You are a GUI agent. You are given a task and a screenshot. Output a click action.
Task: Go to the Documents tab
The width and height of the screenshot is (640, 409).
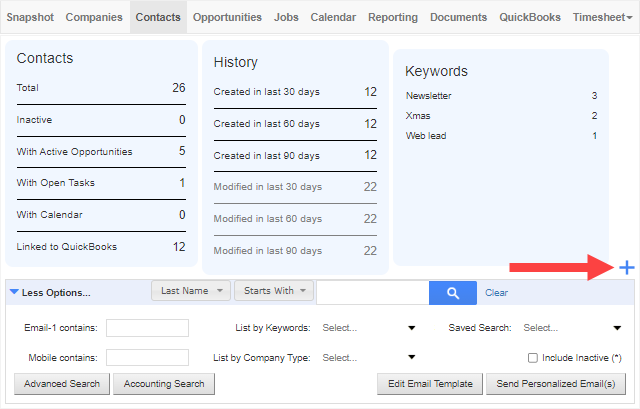[x=458, y=17]
